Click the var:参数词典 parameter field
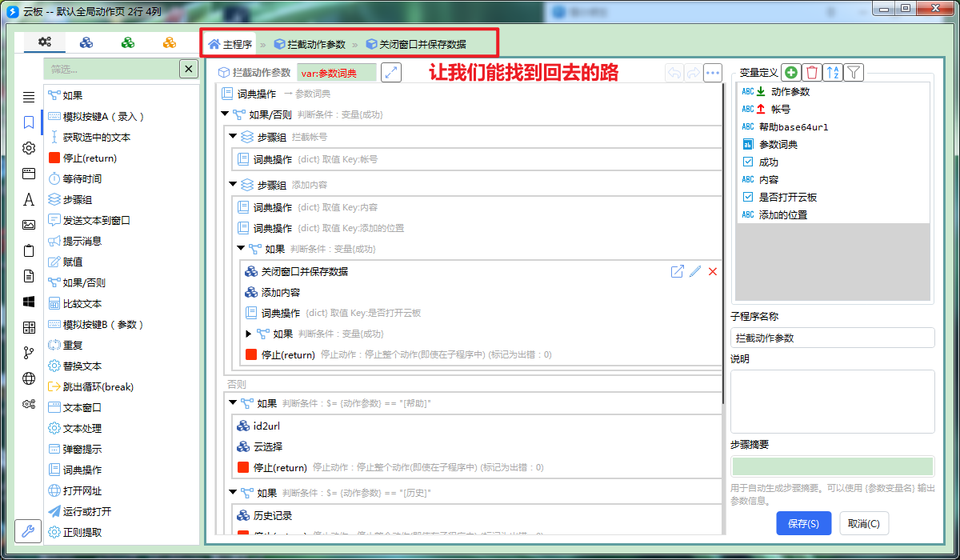The height and width of the screenshot is (560, 960). [x=337, y=73]
